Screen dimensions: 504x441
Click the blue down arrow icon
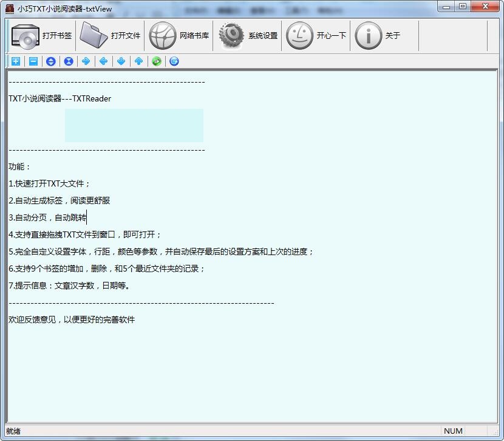[x=121, y=61]
